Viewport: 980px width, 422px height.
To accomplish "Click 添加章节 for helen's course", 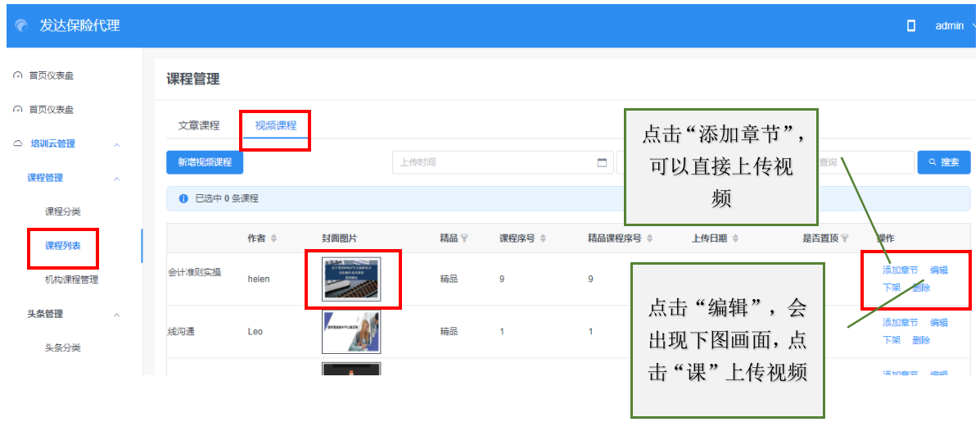I will [900, 270].
